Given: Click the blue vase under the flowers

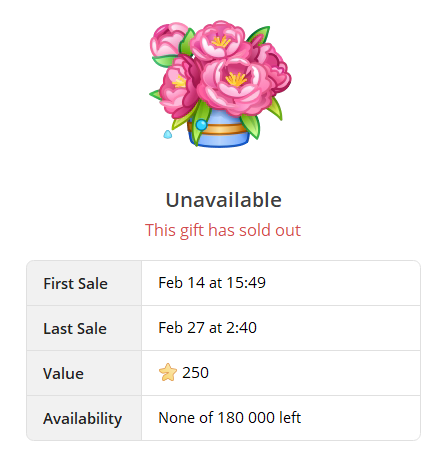Looking at the screenshot, I should [219, 130].
